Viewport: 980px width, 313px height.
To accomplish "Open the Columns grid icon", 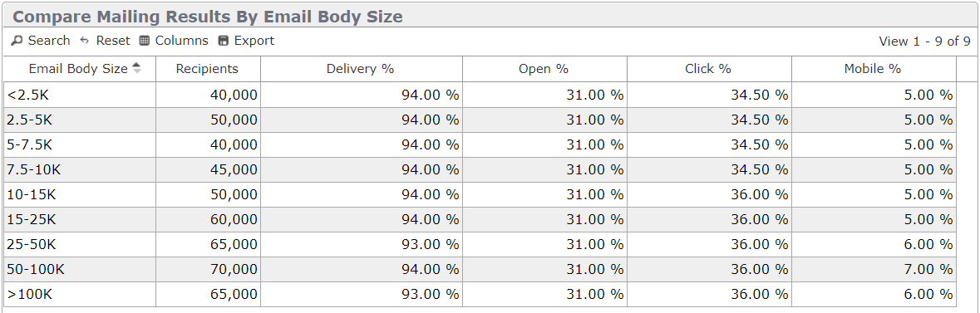I will pos(145,42).
